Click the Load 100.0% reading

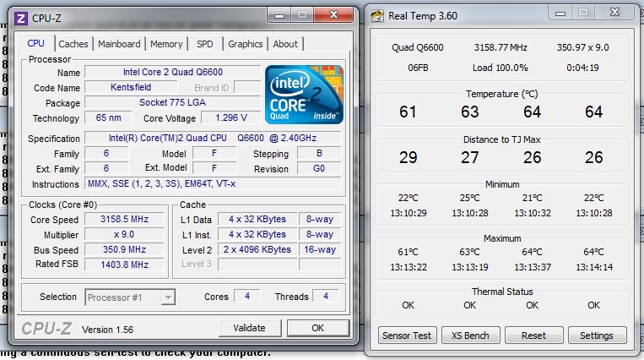pos(501,68)
